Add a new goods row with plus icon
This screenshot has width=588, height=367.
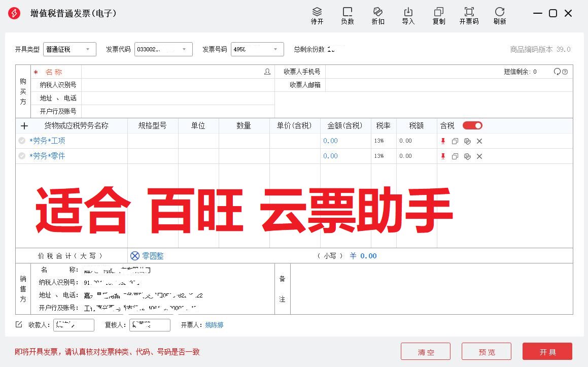pos(24,126)
